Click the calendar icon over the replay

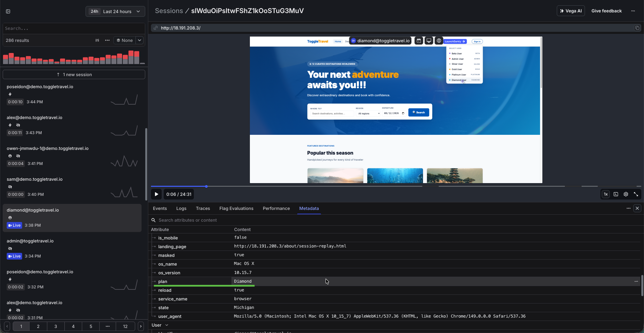tap(419, 41)
